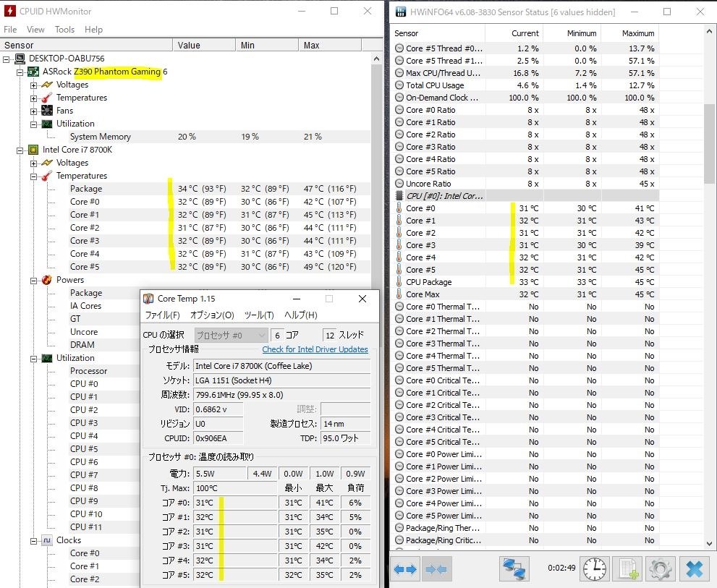Collapse the DESKTOP-OABU756 root node
The height and width of the screenshot is (588, 717).
point(7,59)
